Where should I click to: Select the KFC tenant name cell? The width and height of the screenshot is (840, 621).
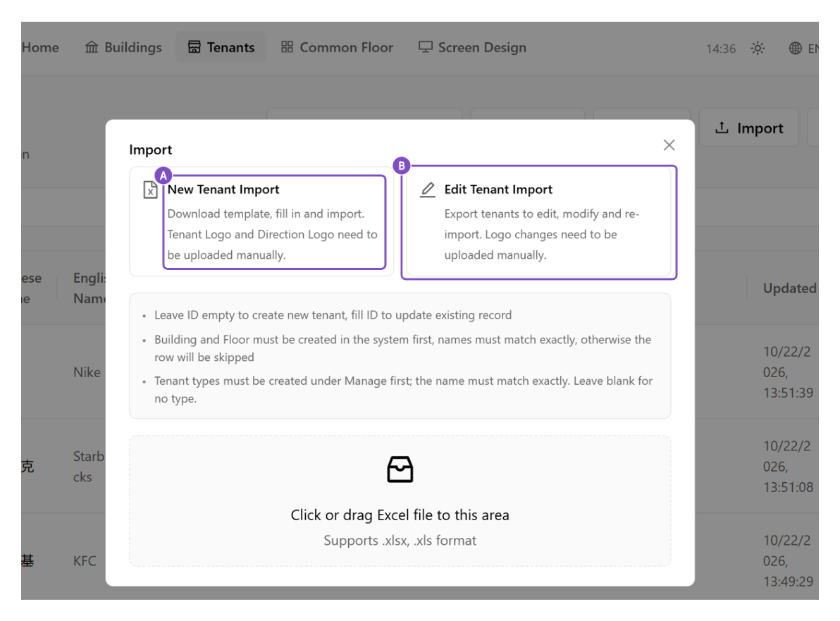coord(85,561)
